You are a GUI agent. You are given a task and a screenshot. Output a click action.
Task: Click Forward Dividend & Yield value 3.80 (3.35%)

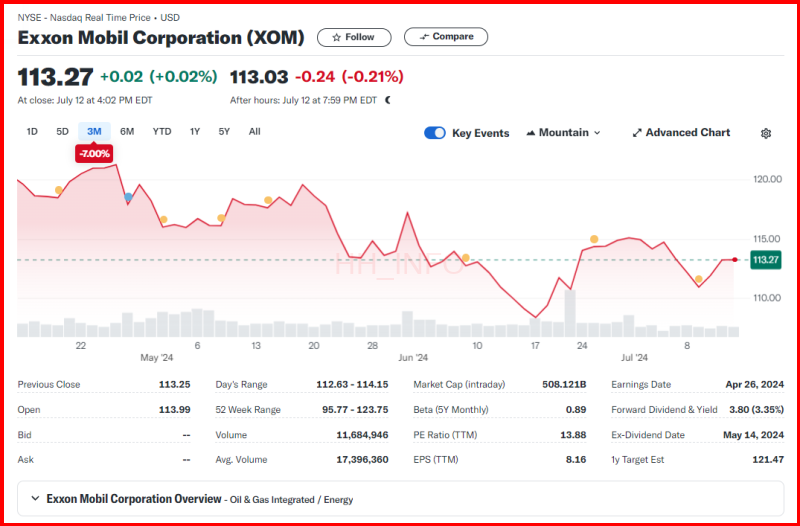pyautogui.click(x=755, y=410)
